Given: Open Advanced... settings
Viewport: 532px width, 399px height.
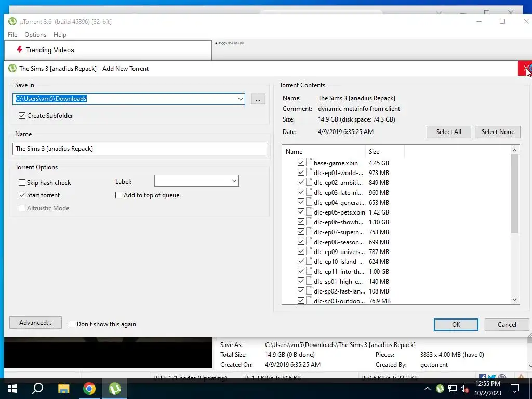Looking at the screenshot, I should (x=35, y=323).
